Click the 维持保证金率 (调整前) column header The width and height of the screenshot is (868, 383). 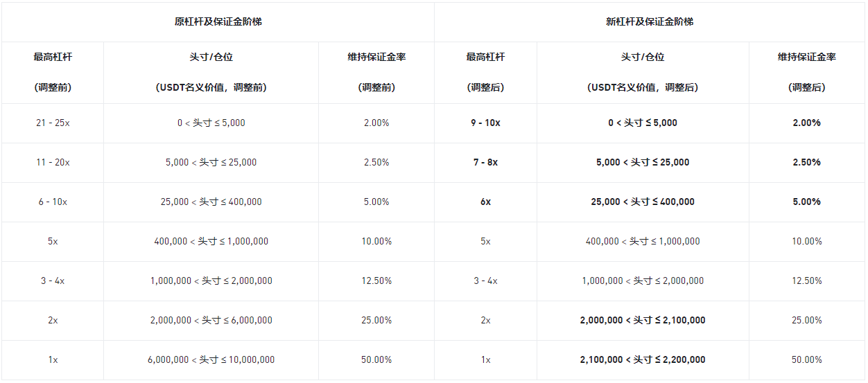tap(376, 72)
